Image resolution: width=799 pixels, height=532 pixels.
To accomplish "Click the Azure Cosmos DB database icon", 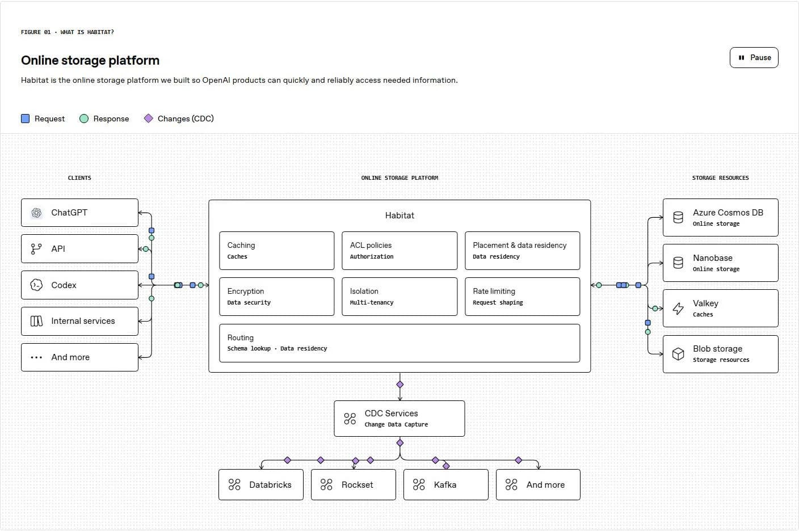I will [x=678, y=217].
